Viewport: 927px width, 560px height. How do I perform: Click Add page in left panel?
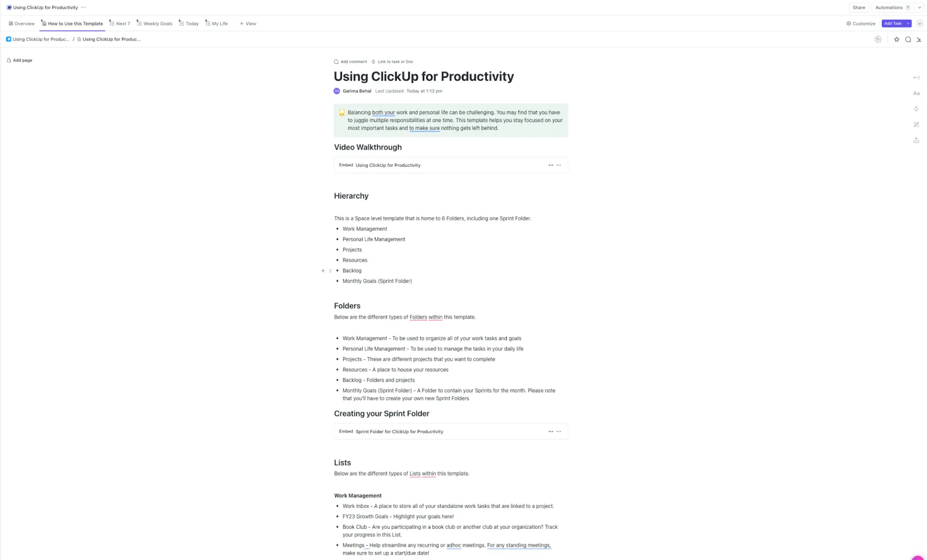coord(20,60)
